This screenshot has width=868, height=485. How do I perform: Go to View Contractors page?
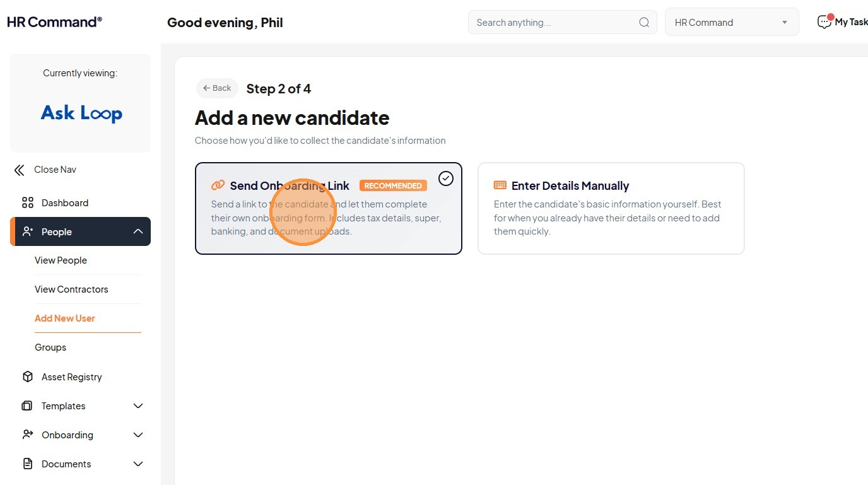pos(71,289)
